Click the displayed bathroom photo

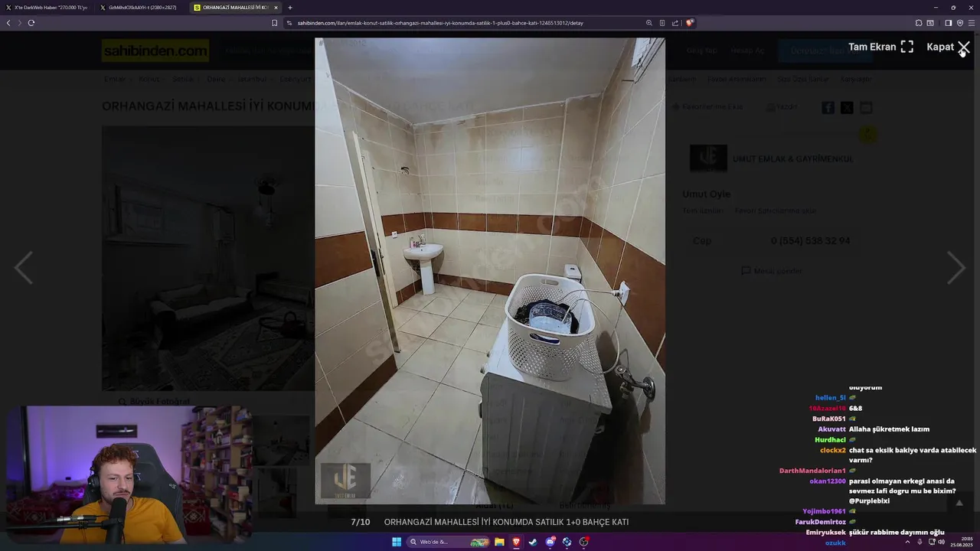pyautogui.click(x=490, y=271)
